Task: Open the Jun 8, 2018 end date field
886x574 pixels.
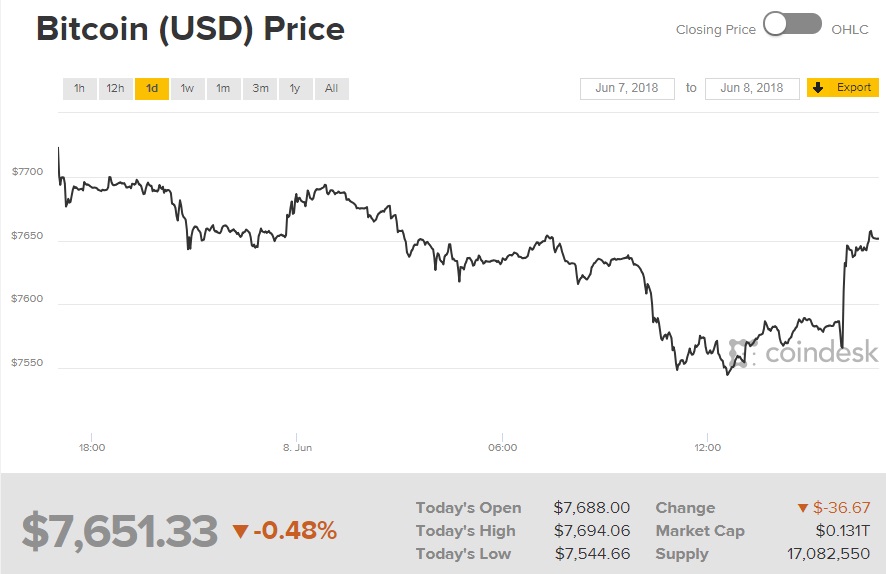Action: point(752,88)
